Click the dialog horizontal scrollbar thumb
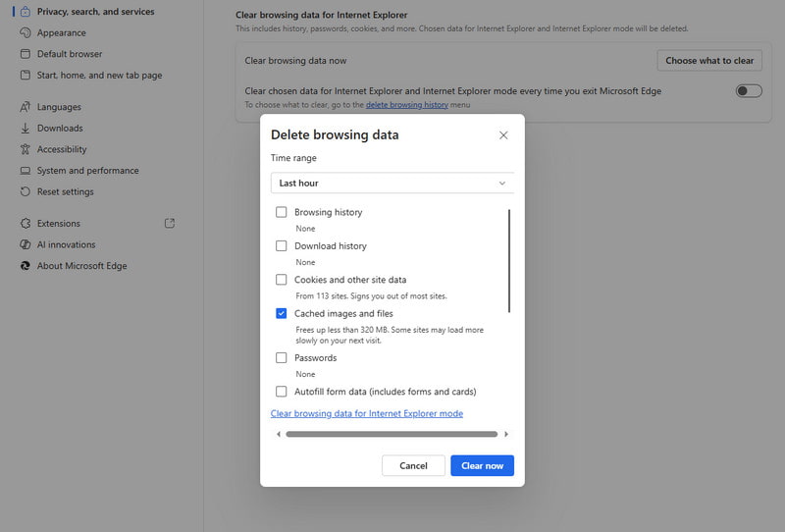785x532 pixels. (x=392, y=434)
